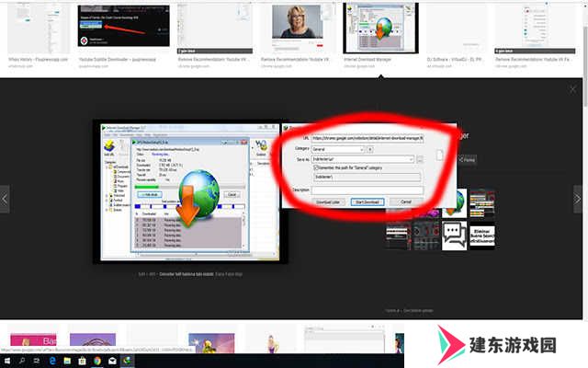Open the Windows Start menu

click(6, 361)
